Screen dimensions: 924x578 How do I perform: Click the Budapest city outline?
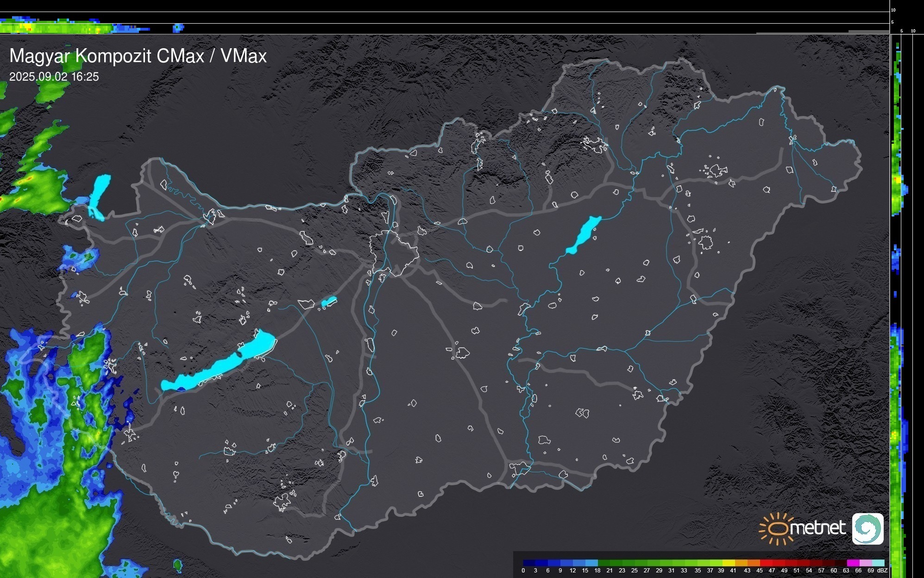[394, 253]
